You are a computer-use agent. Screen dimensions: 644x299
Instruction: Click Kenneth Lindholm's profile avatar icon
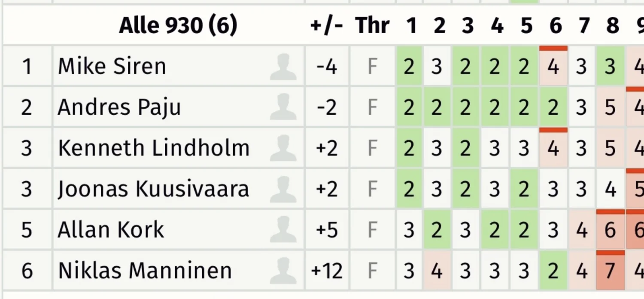(283, 148)
